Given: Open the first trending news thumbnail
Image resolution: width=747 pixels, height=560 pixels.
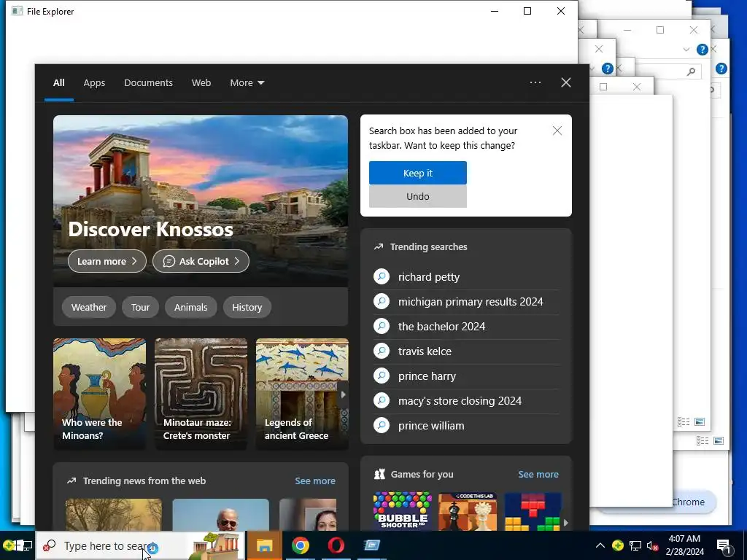Looking at the screenshot, I should coord(113,515).
